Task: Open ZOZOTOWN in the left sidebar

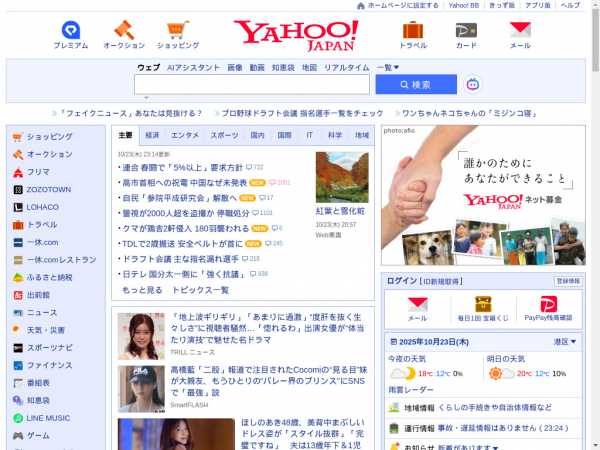Action: pos(48,189)
